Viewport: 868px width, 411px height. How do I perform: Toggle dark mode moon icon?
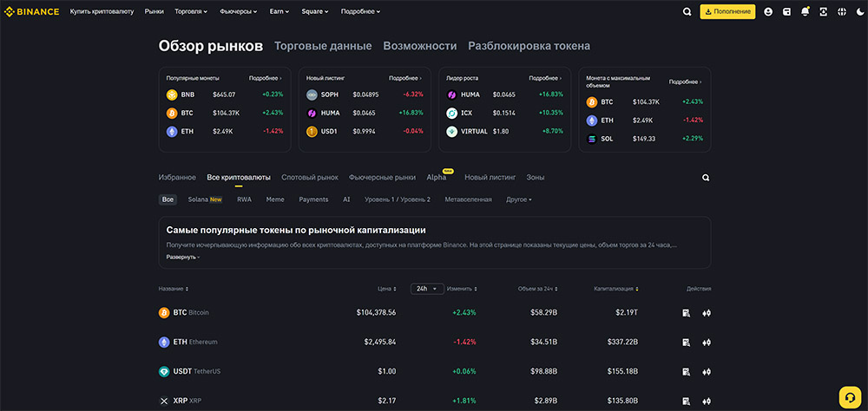pyautogui.click(x=859, y=11)
